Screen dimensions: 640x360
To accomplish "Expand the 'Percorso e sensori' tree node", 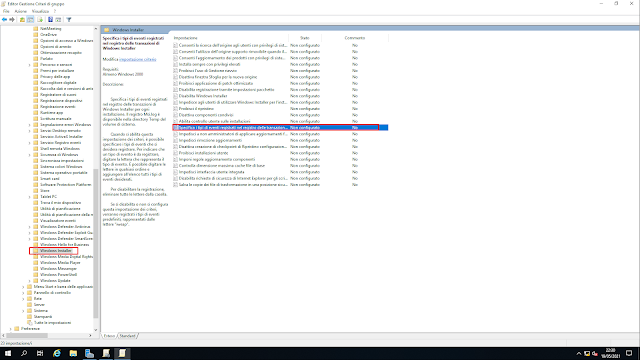I will pyautogui.click(x=29, y=65).
